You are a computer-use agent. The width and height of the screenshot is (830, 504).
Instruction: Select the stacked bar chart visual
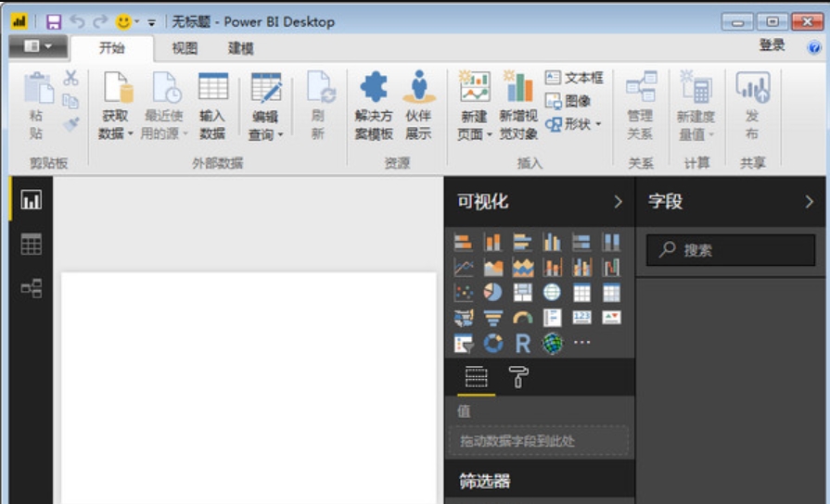coord(463,243)
